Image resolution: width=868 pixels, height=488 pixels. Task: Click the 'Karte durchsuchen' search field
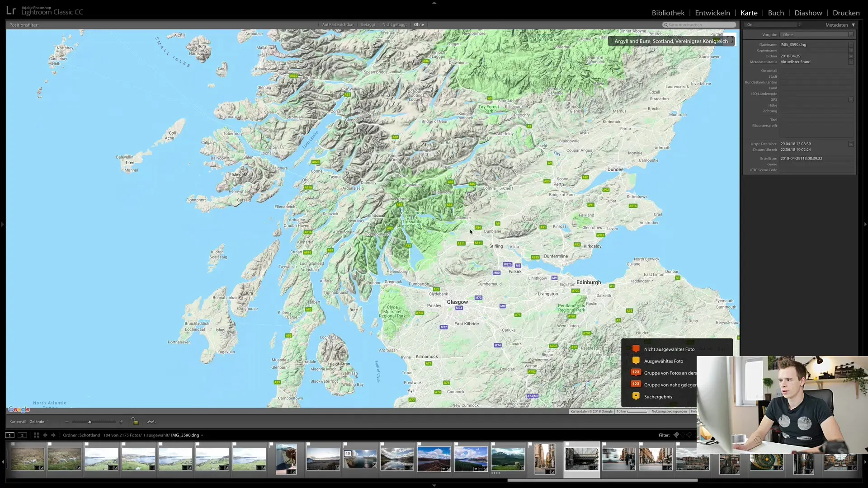pos(699,25)
